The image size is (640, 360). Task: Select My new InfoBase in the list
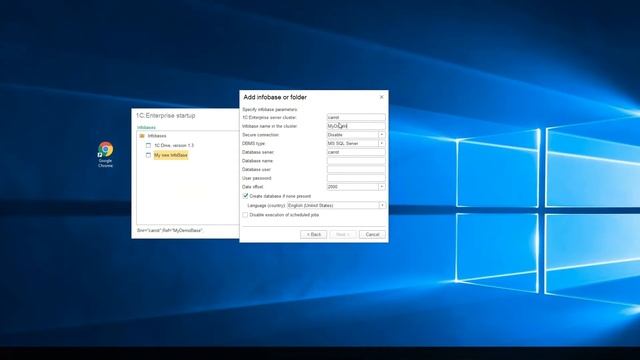tap(171, 155)
